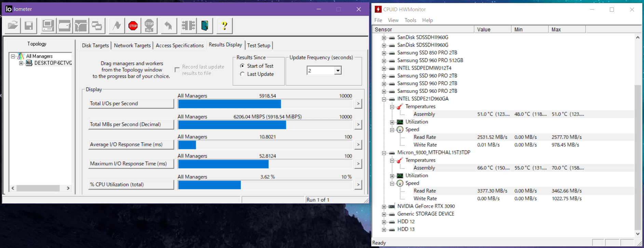644x248 pixels.
Task: Open the File menu in HWMonitor
Action: coord(378,20)
